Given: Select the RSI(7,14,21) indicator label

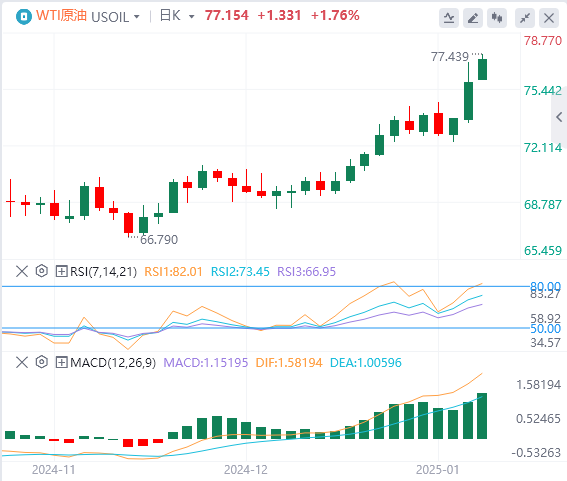Looking at the screenshot, I should click(x=103, y=272).
